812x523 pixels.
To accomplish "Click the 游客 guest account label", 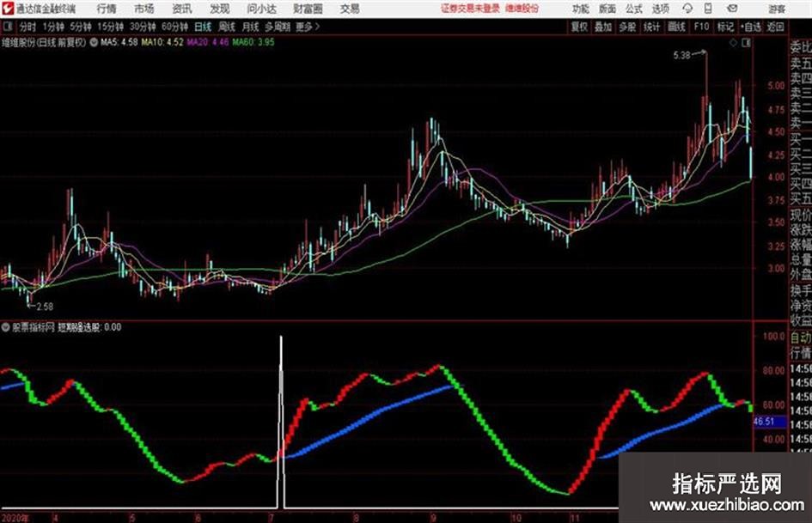I will [x=777, y=9].
